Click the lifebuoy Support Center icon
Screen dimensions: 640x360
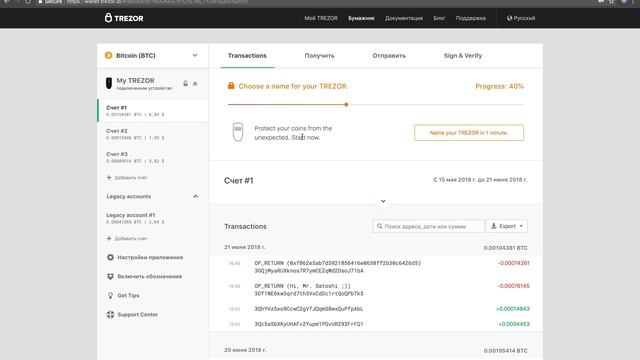(x=110, y=315)
